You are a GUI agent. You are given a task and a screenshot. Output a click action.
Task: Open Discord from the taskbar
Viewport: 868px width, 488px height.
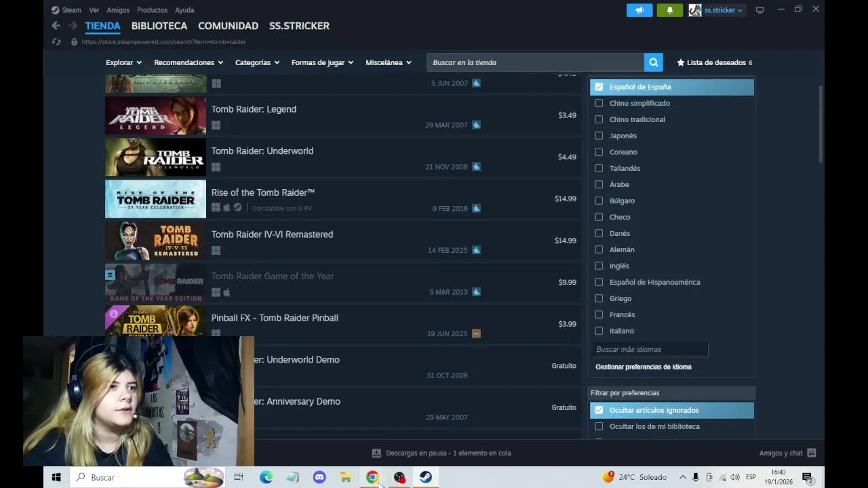tap(319, 477)
